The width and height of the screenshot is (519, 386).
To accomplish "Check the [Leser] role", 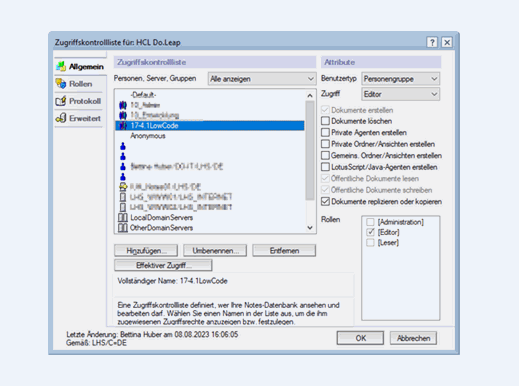I will [370, 243].
